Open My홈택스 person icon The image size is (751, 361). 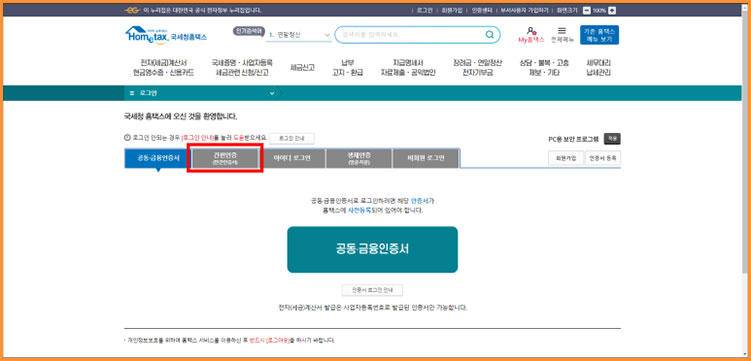pos(531,32)
